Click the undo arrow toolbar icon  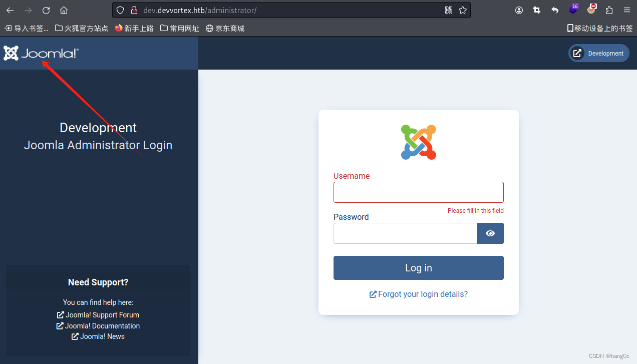(x=555, y=10)
